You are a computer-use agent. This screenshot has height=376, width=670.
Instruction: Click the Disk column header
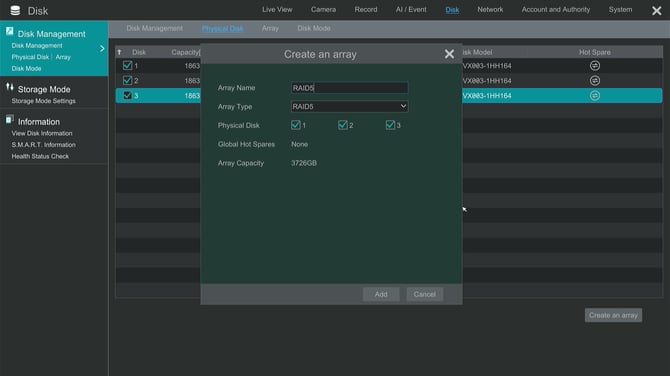pyautogui.click(x=139, y=52)
